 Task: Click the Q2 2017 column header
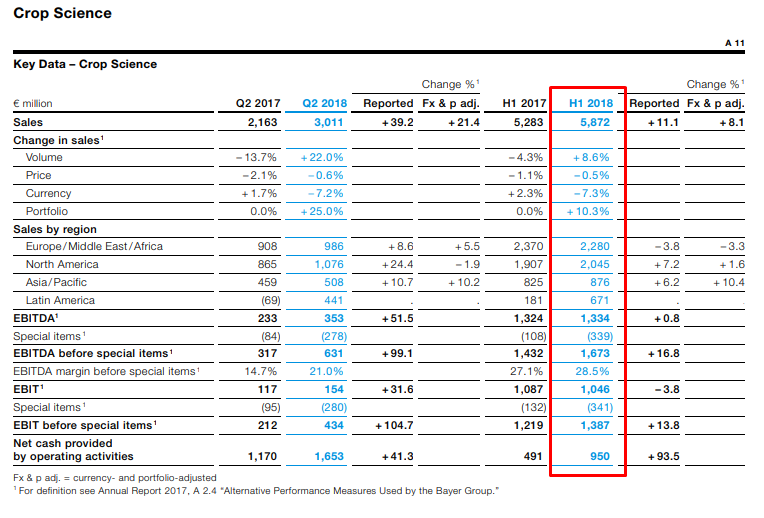click(x=256, y=103)
